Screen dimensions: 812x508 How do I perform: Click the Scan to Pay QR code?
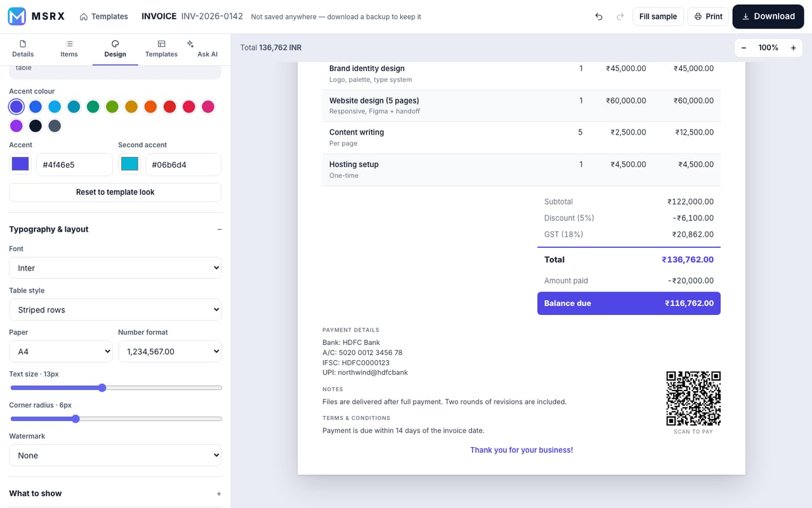point(693,398)
